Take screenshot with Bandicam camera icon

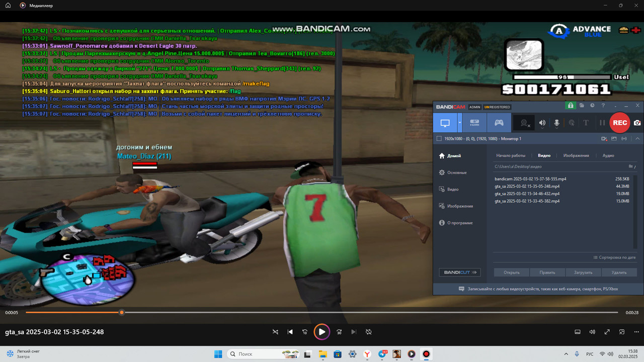coord(637,123)
